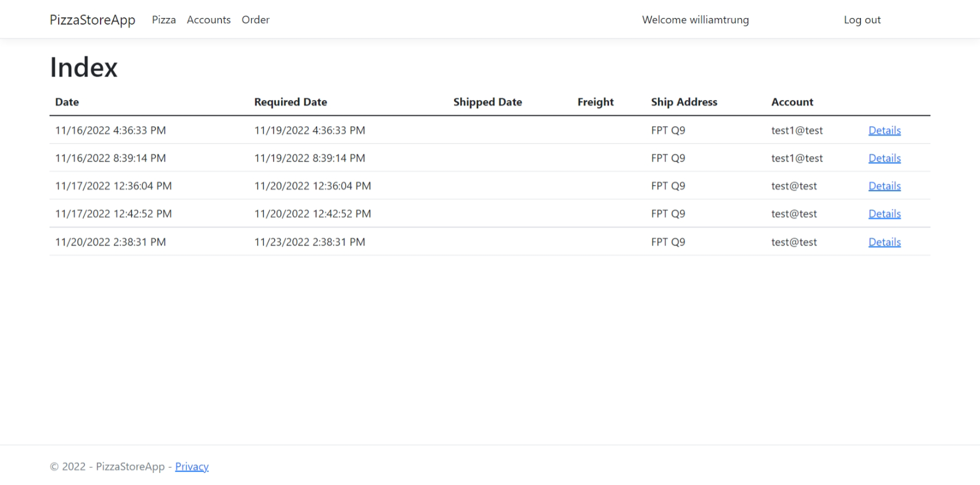Image resolution: width=980 pixels, height=485 pixels.
Task: Click the PizzaStoreApp brand link
Action: coord(92,19)
